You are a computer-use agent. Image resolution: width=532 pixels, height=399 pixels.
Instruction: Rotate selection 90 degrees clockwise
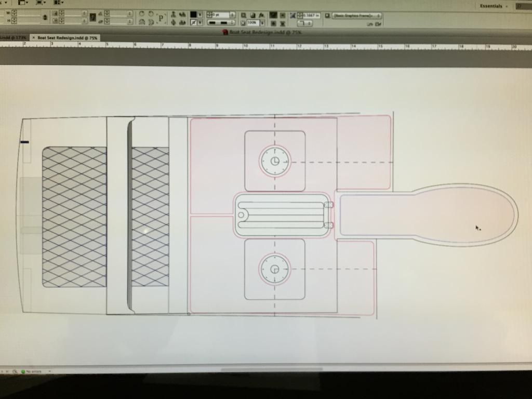tap(142, 14)
